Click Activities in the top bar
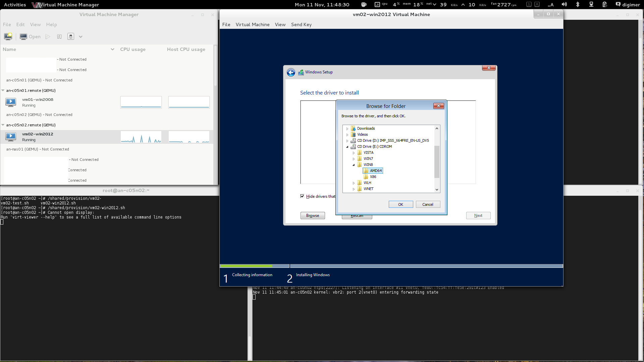Screen dimensions: 644x362 pyautogui.click(x=15, y=5)
